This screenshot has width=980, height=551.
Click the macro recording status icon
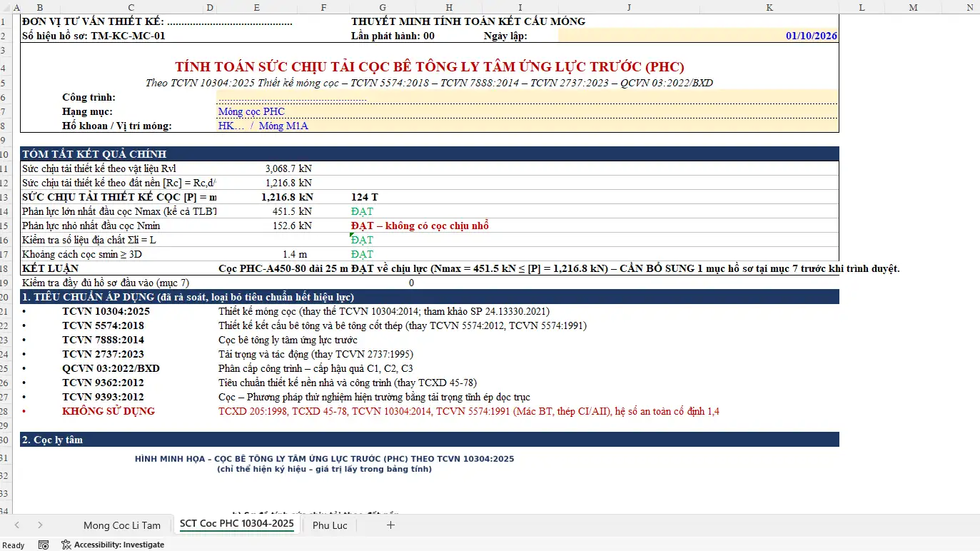pyautogui.click(x=44, y=545)
